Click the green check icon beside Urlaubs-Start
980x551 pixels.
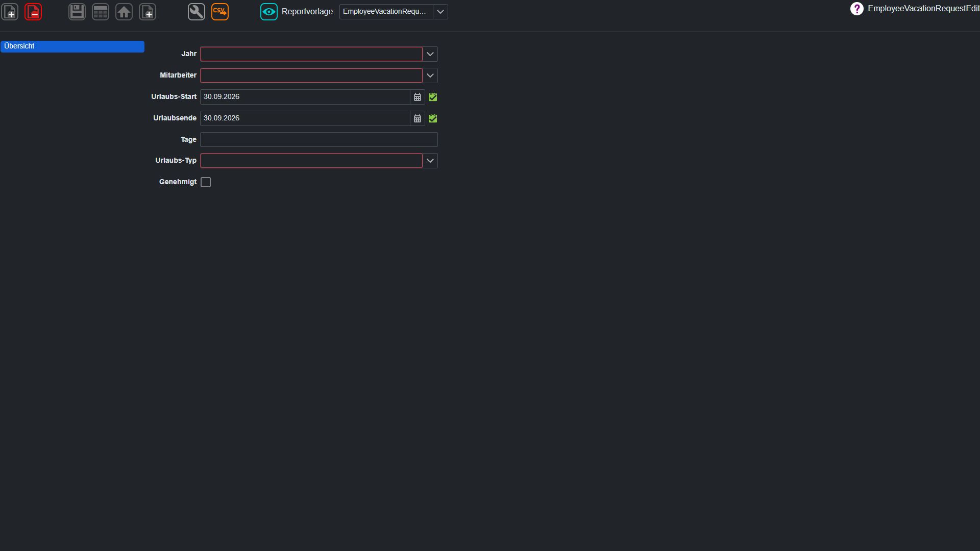[x=433, y=97]
